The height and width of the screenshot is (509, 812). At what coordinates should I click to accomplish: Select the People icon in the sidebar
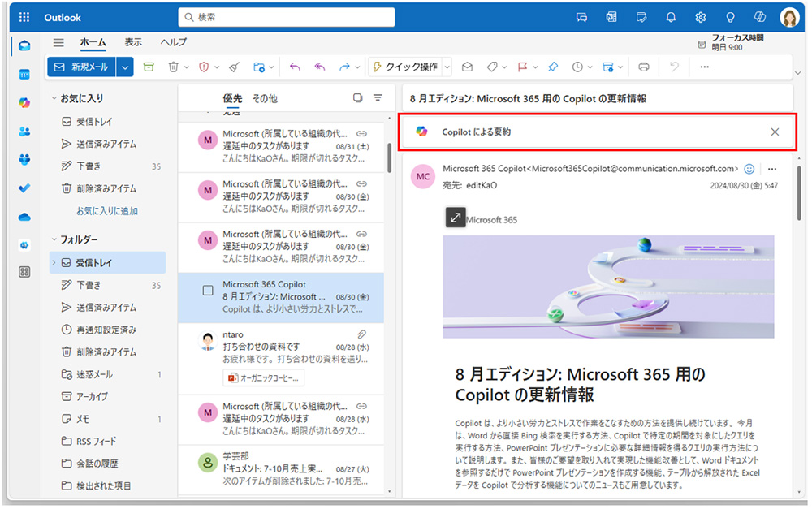pyautogui.click(x=25, y=131)
